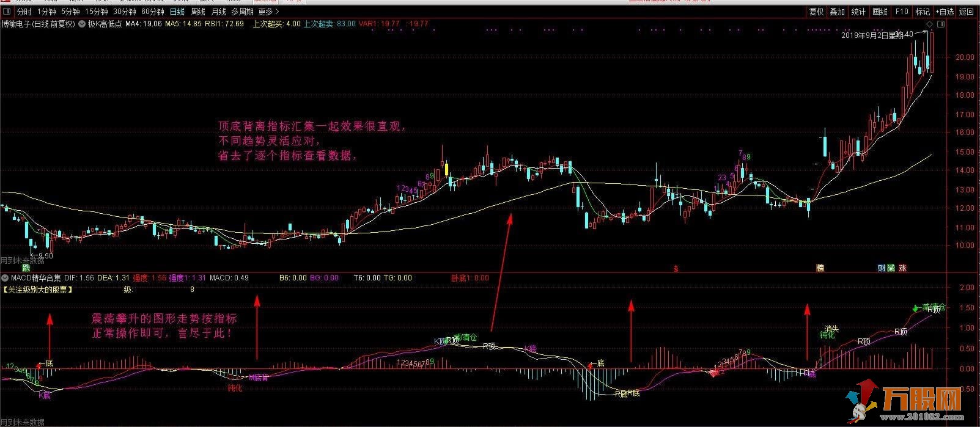Switch to the 月线 monthly chart

click(x=218, y=12)
